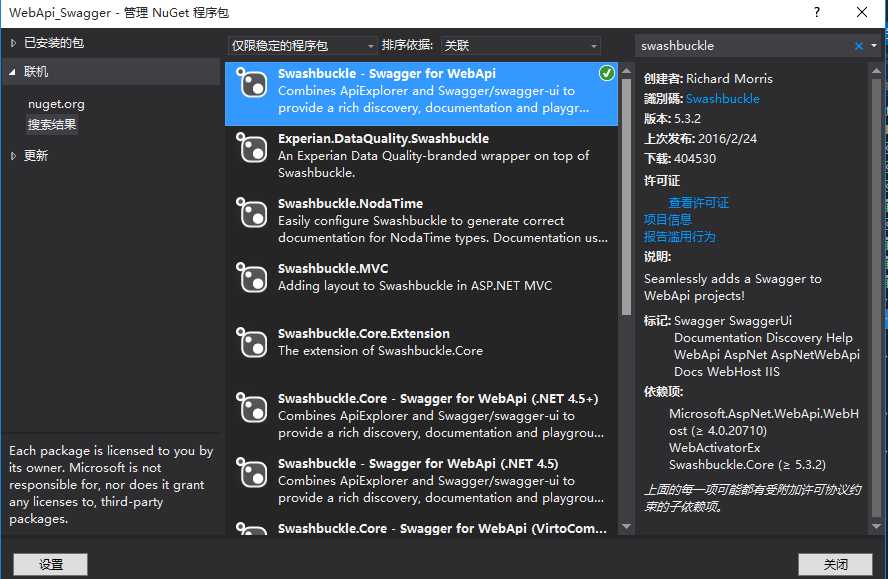888x579 pixels.
Task: Open the 查看许可证 license link
Action: click(698, 203)
